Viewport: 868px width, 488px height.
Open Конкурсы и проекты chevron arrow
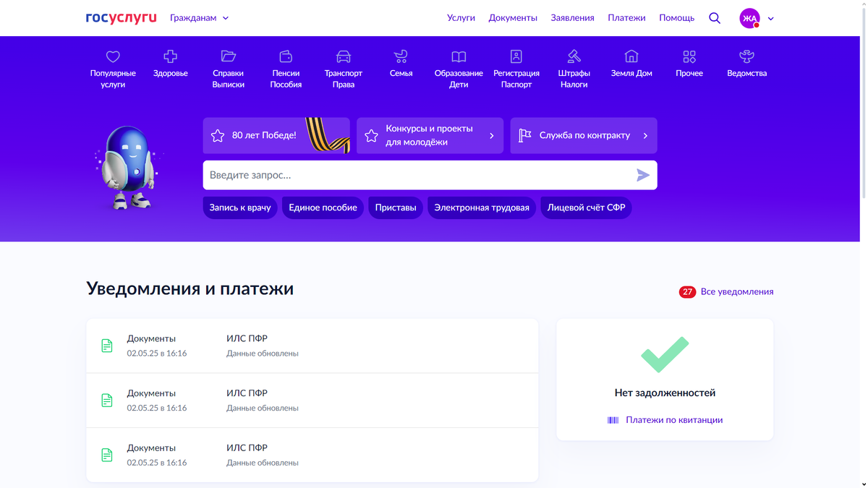click(x=492, y=136)
